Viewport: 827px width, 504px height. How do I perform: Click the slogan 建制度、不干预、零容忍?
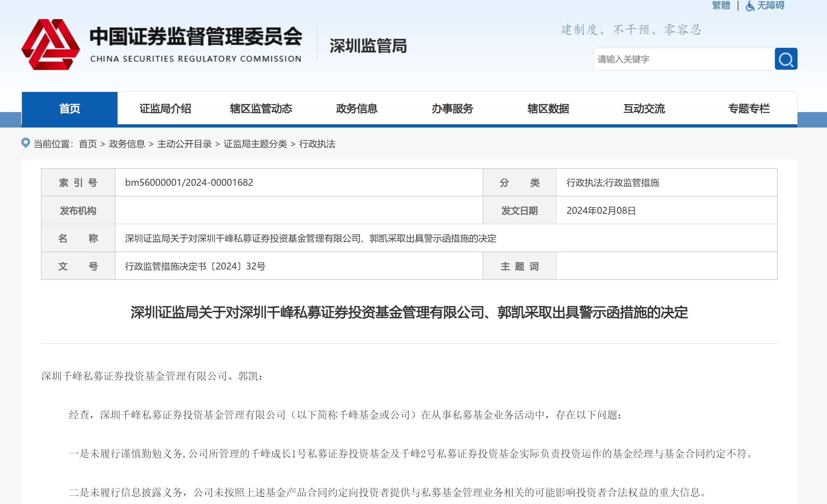pyautogui.click(x=631, y=29)
